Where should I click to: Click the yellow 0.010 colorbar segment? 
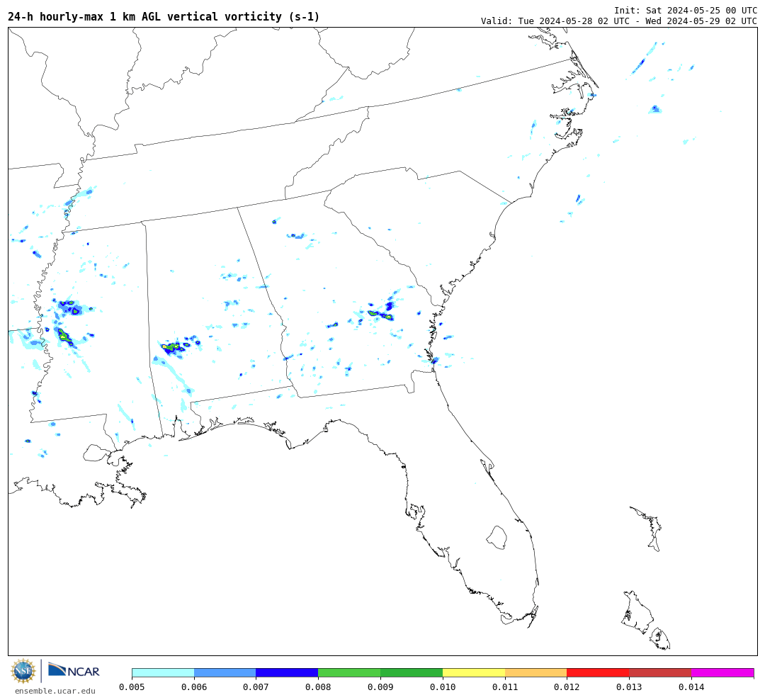474,673
